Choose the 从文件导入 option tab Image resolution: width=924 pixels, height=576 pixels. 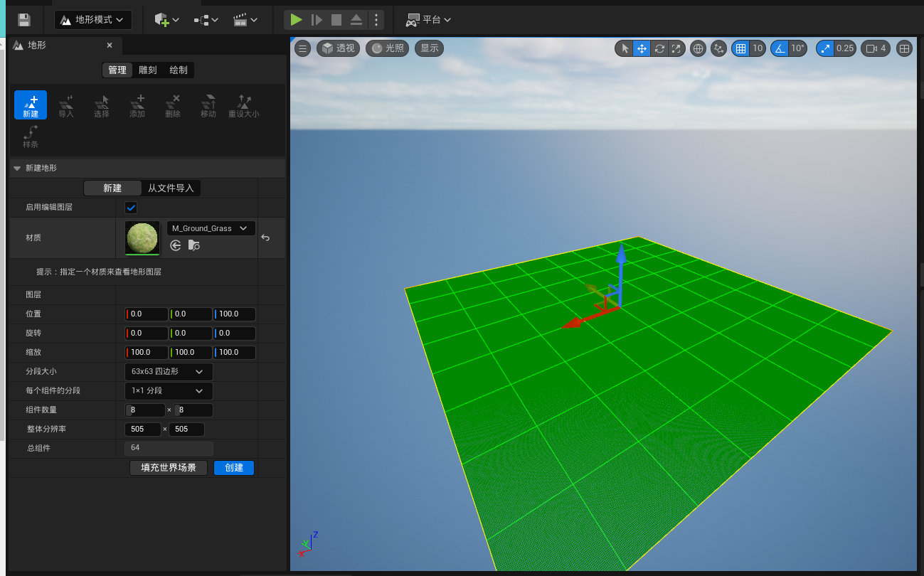[171, 188]
